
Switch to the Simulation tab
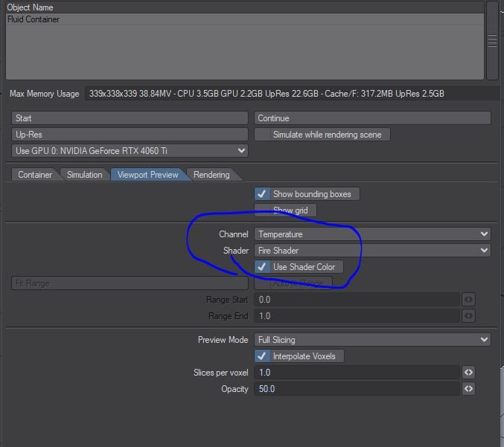[85, 175]
